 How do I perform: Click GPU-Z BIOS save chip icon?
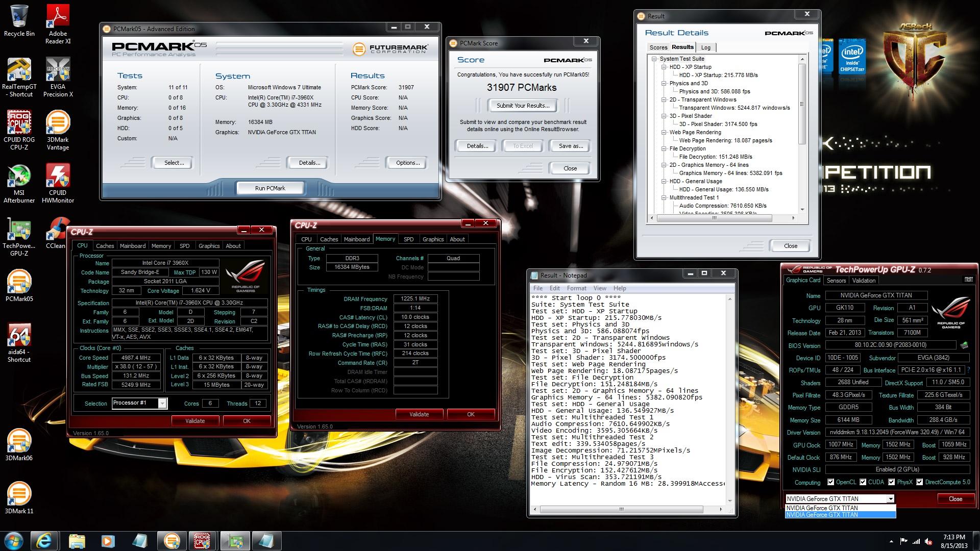point(964,345)
